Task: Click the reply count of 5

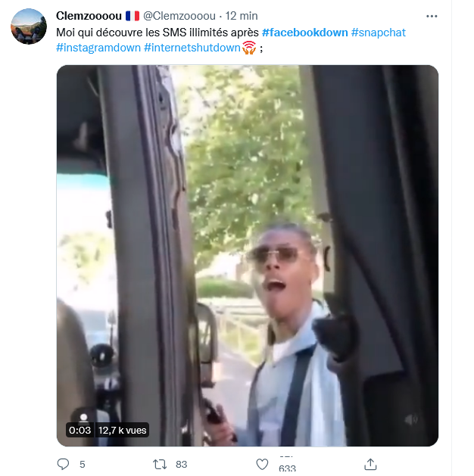Action: pyautogui.click(x=82, y=464)
